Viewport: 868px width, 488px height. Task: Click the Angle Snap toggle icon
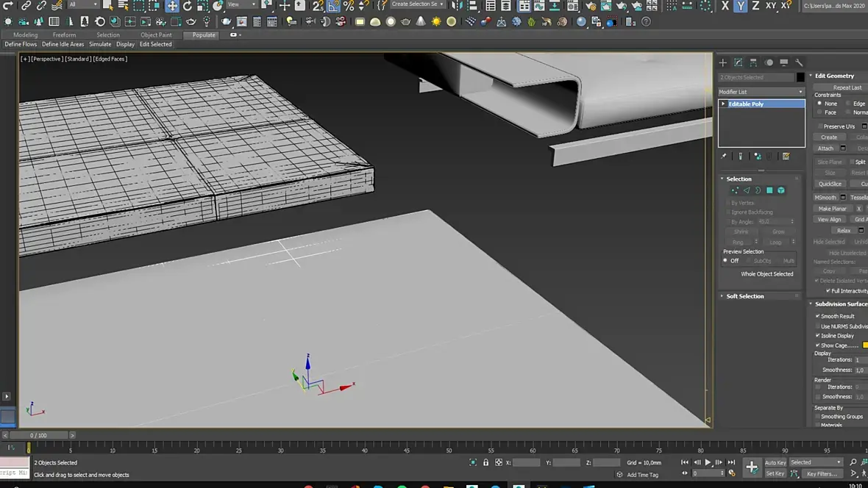pyautogui.click(x=333, y=6)
